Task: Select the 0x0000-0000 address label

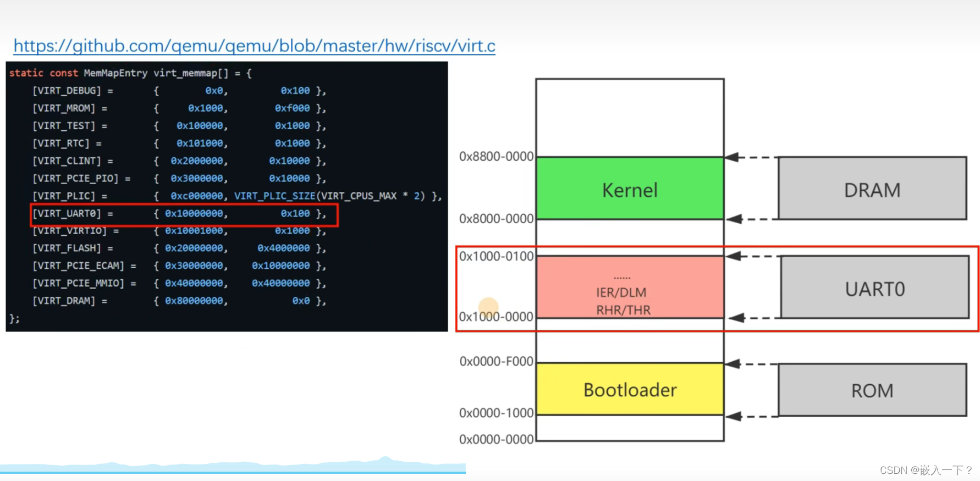Action: pos(497,439)
